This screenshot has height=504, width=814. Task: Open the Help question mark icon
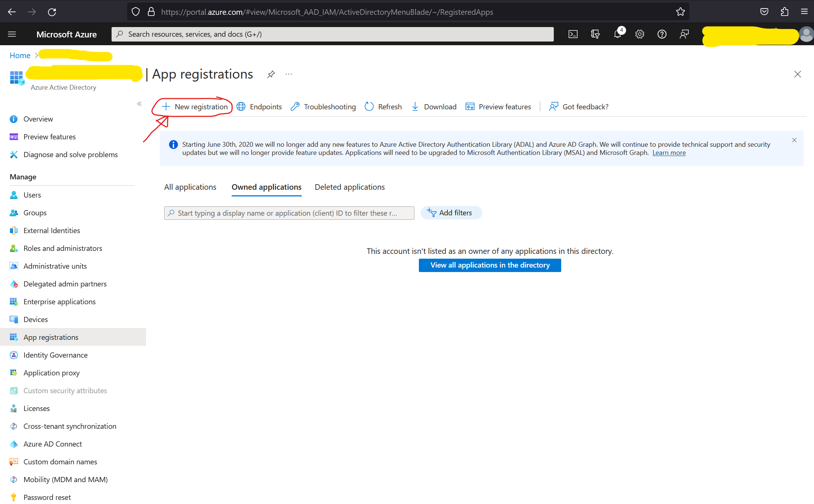click(662, 34)
